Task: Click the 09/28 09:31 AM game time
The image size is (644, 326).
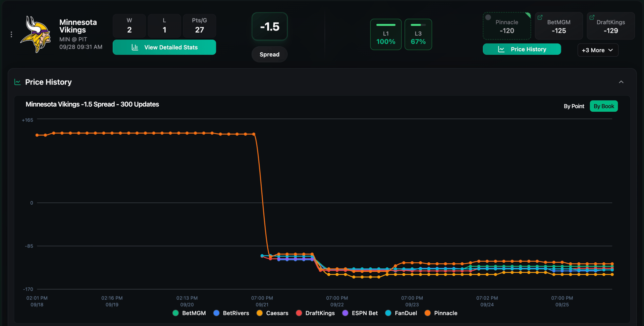Action: (x=81, y=47)
